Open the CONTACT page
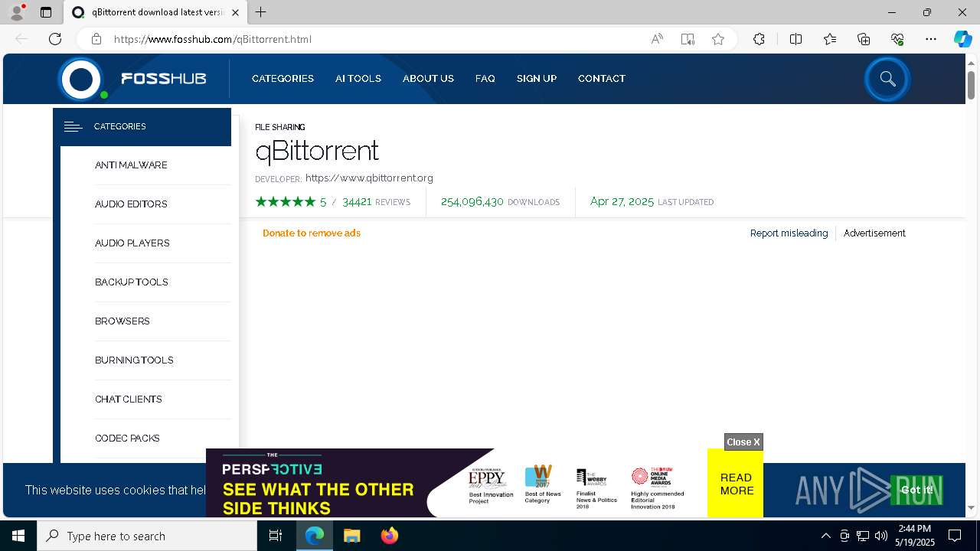Image resolution: width=980 pixels, height=551 pixels. tap(602, 79)
